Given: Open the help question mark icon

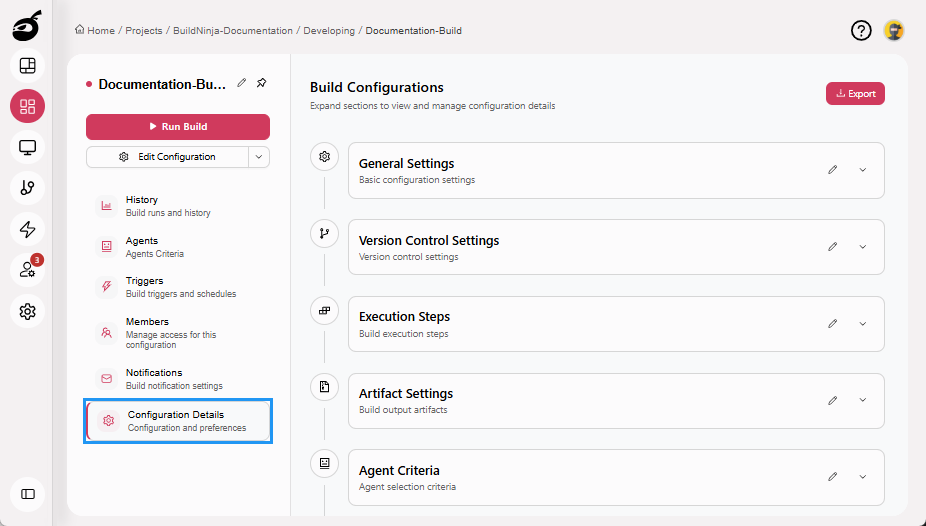Looking at the screenshot, I should [x=861, y=30].
